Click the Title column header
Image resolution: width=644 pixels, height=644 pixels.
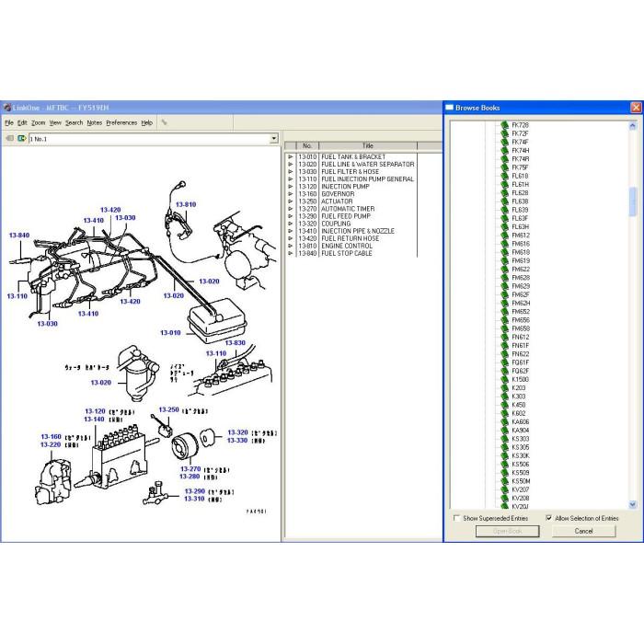(x=368, y=145)
